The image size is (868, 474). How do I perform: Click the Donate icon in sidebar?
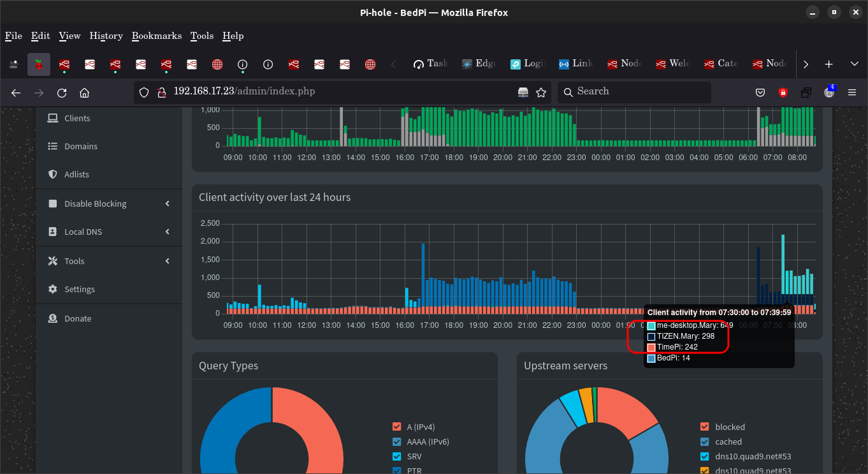pyautogui.click(x=53, y=318)
